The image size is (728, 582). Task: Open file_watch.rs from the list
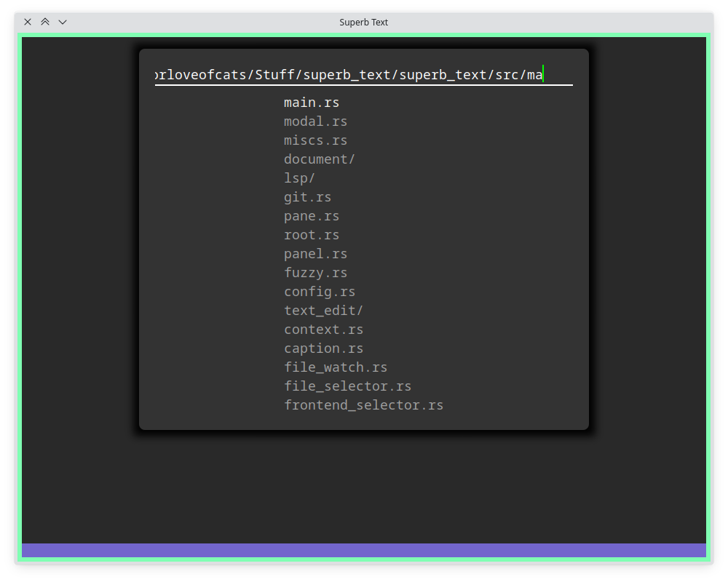[336, 367]
